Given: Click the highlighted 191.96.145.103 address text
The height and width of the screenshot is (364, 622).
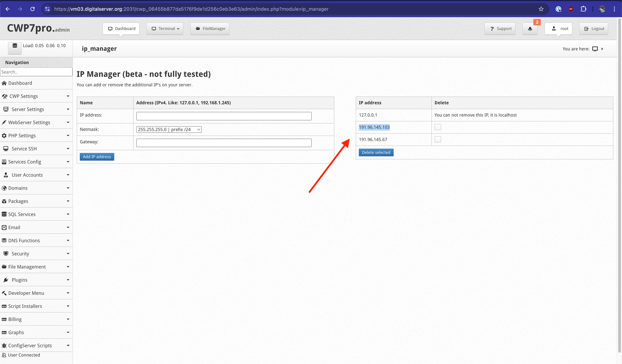Looking at the screenshot, I should click(x=374, y=127).
